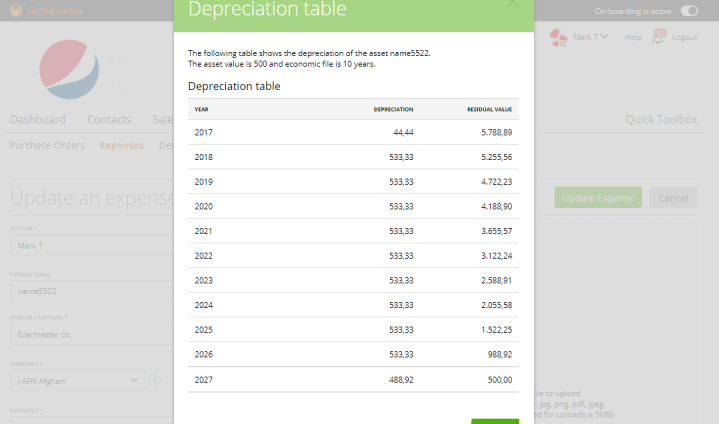719x424 pixels.
Task: Click the Pepsi company logo
Action: [69, 69]
